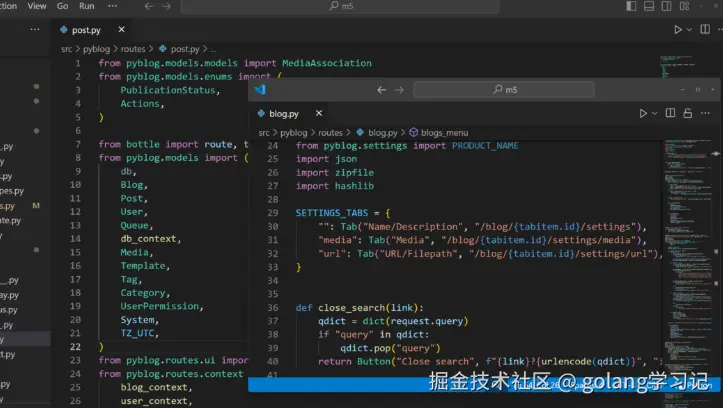Split the post.py editor
The image size is (723, 408).
coord(705,30)
